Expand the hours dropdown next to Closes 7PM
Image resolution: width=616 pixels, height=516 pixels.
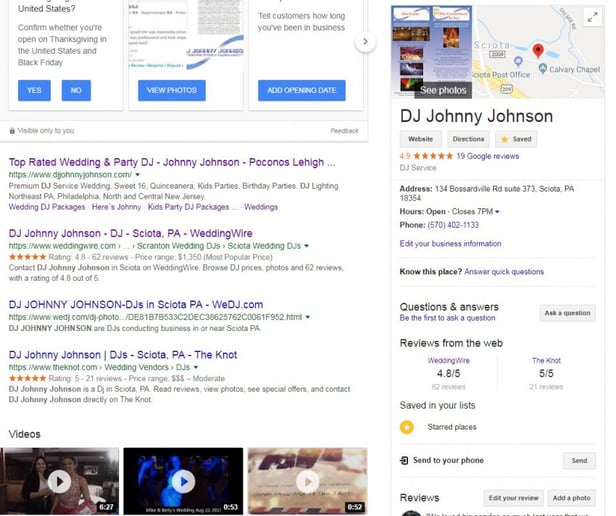pos(497,211)
